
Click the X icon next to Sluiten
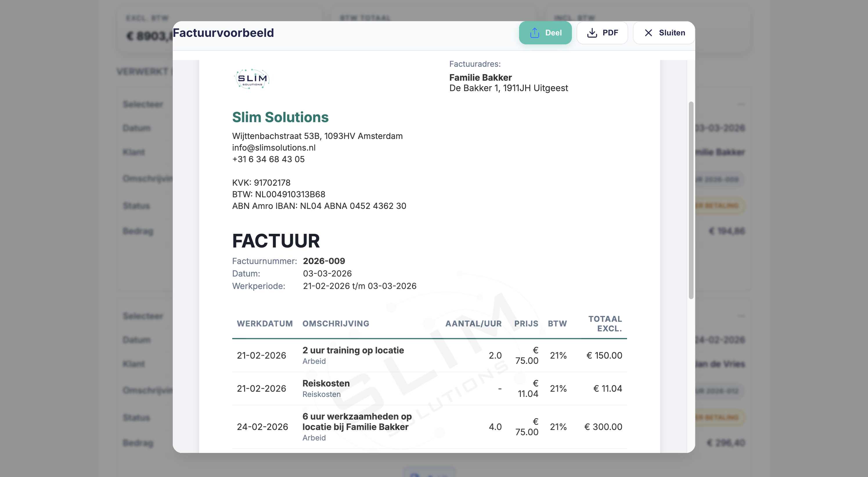coord(648,33)
